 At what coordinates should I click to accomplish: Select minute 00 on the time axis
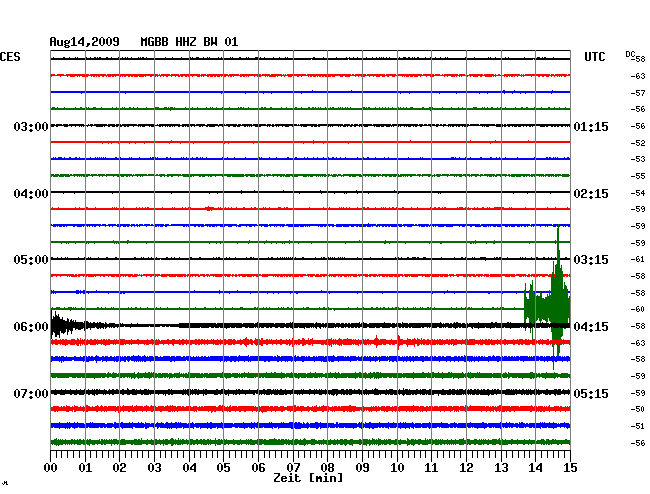pyautogui.click(x=51, y=468)
